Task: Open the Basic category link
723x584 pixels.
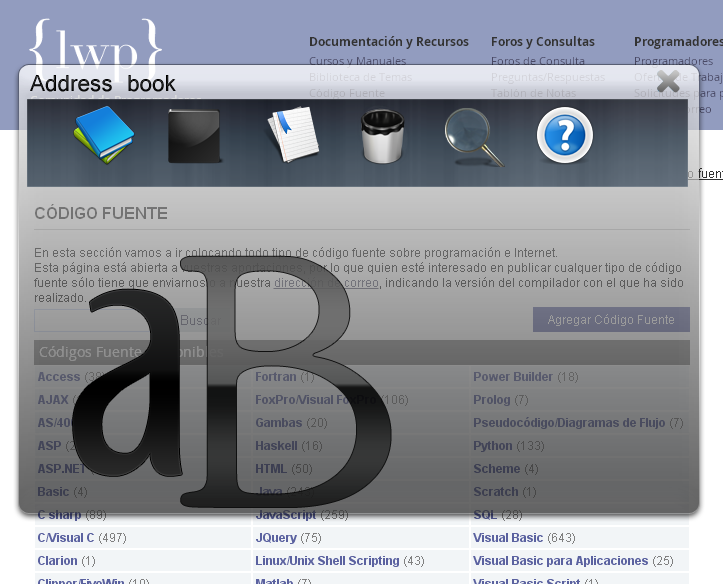Action: [x=53, y=492]
